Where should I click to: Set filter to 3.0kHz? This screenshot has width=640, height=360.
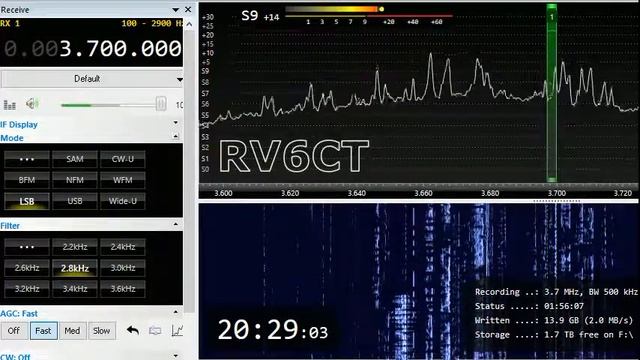click(x=122, y=268)
